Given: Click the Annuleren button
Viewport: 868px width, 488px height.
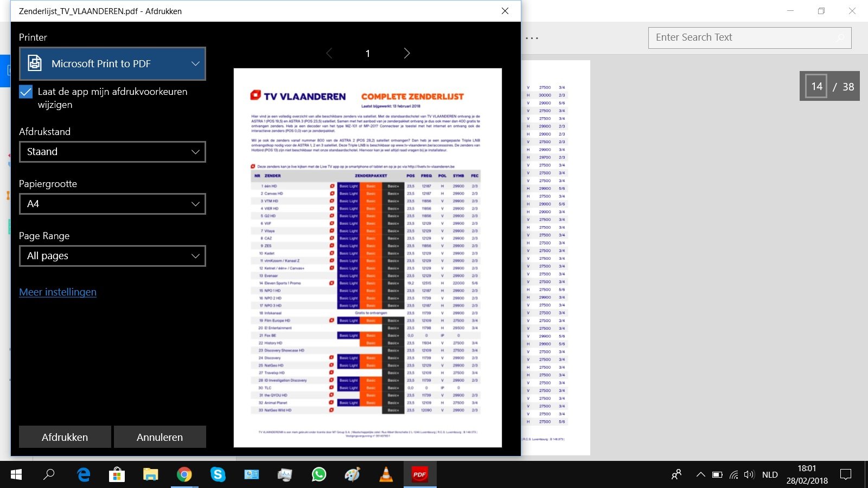Looking at the screenshot, I should tap(160, 437).
